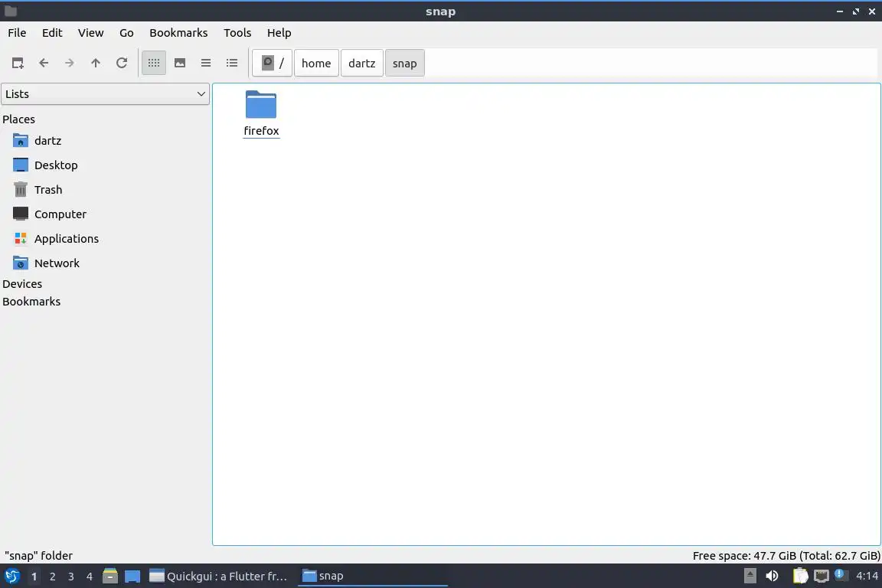Switch to workspace 2

pyautogui.click(x=53, y=577)
